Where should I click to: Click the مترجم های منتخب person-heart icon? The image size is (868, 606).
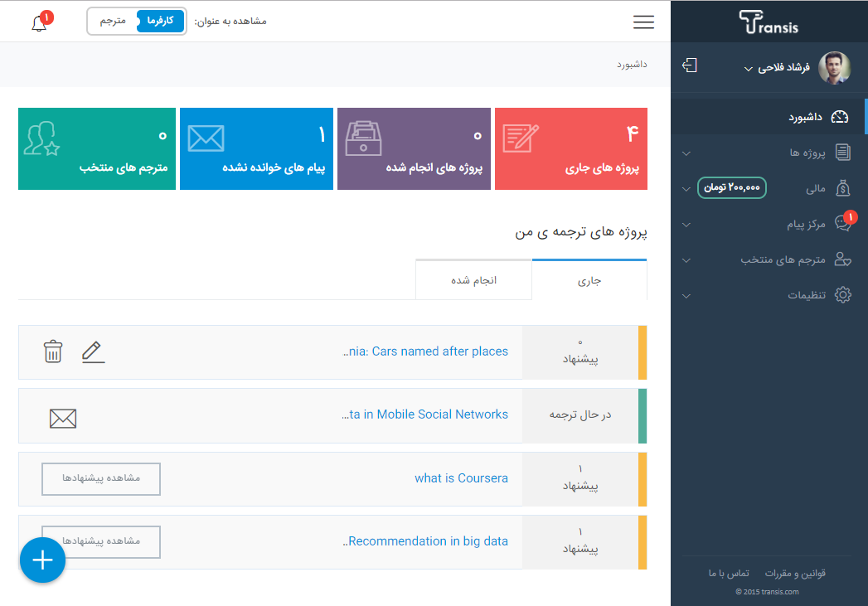point(842,259)
